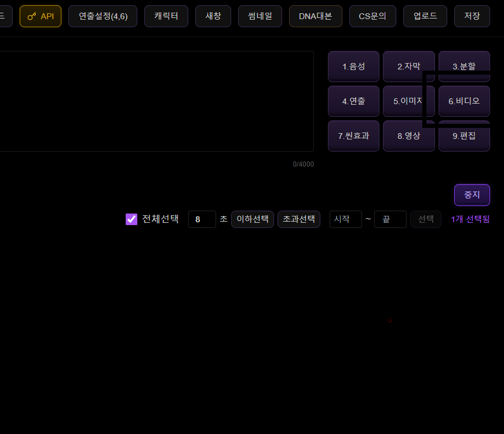The width and height of the screenshot is (504, 434).
Task: Run step 7.씬효과
Action: [x=353, y=136]
